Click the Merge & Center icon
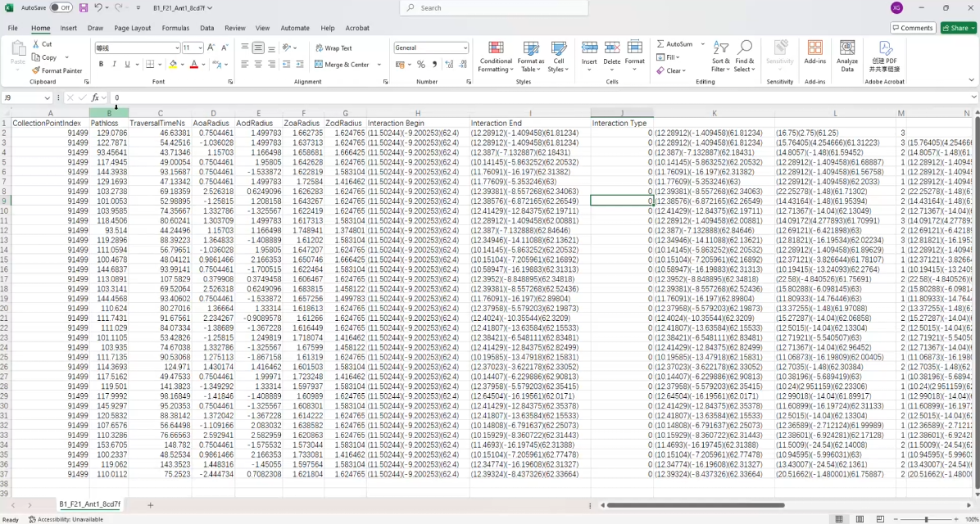This screenshot has height=524, width=980. coord(319,65)
